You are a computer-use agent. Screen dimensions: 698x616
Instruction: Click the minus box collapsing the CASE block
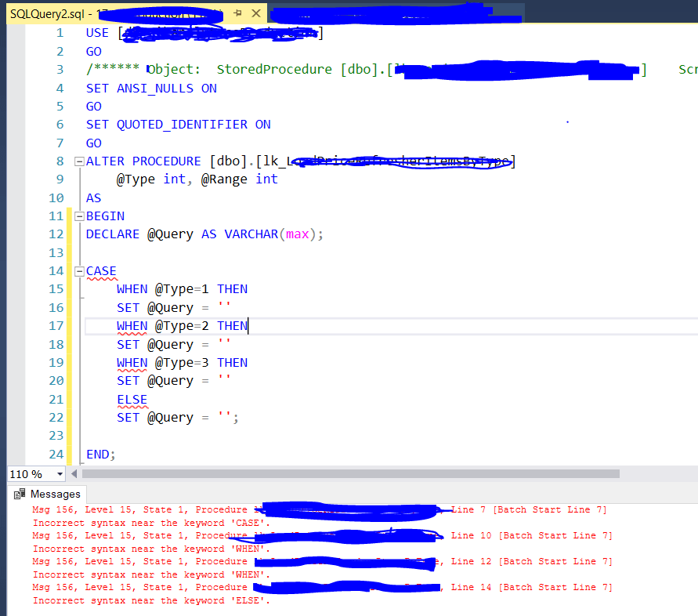(81, 270)
